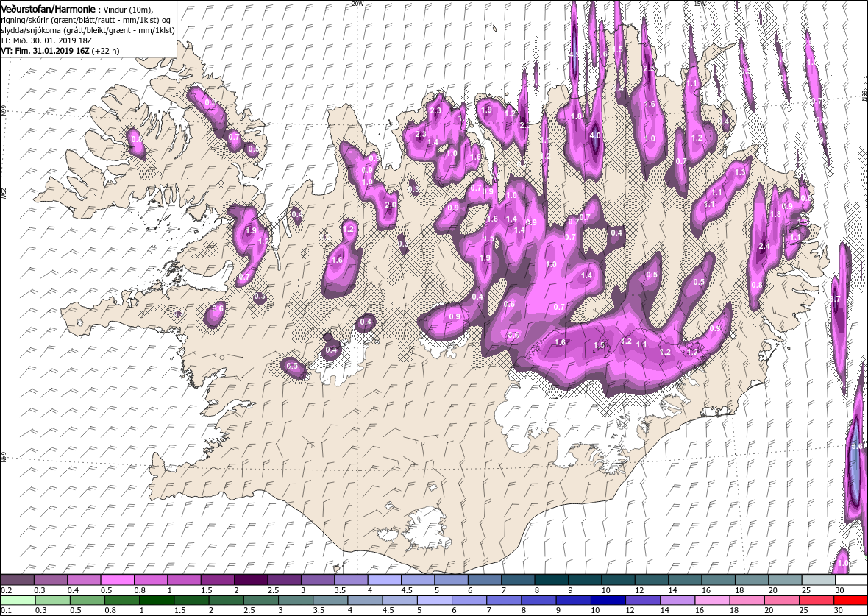Pick the darkest purple 2–2.5 swatch, upper legend
The width and height of the screenshot is (868, 616).
tap(251, 579)
